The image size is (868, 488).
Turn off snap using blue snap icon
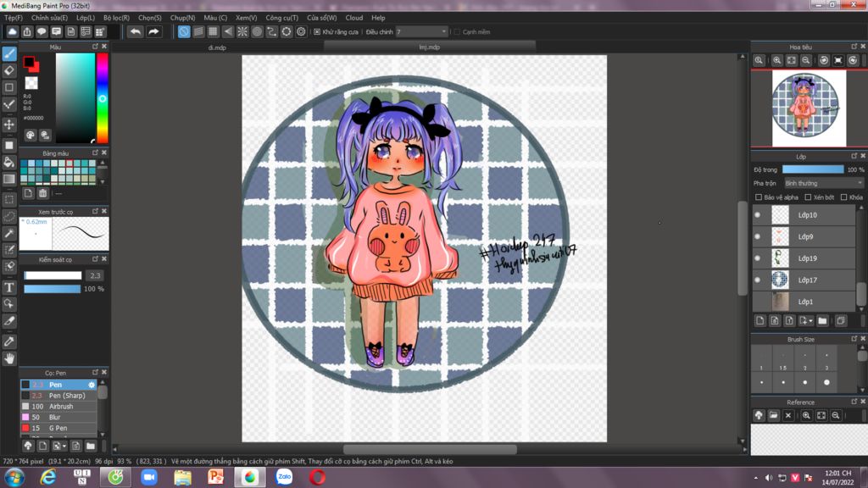coord(184,31)
